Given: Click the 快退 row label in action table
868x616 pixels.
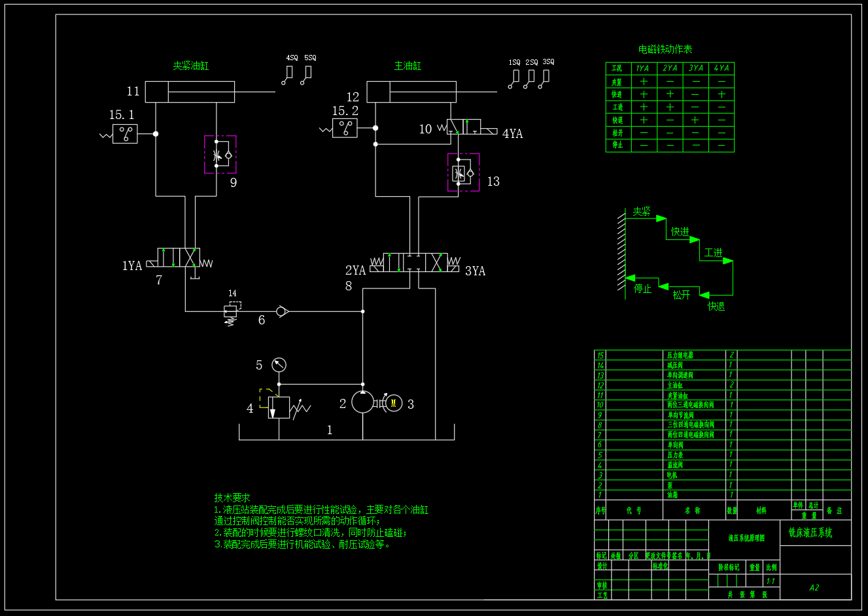Looking at the screenshot, I should pyautogui.click(x=617, y=120).
